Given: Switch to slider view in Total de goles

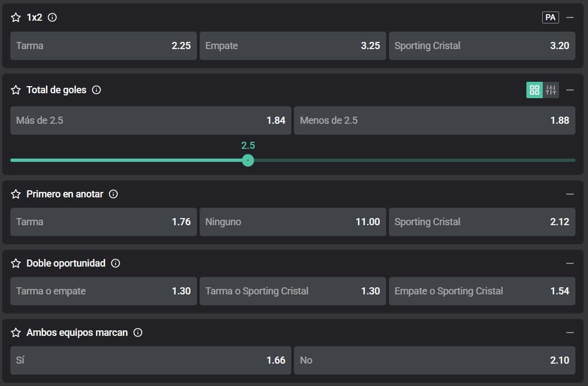Looking at the screenshot, I should [551, 90].
